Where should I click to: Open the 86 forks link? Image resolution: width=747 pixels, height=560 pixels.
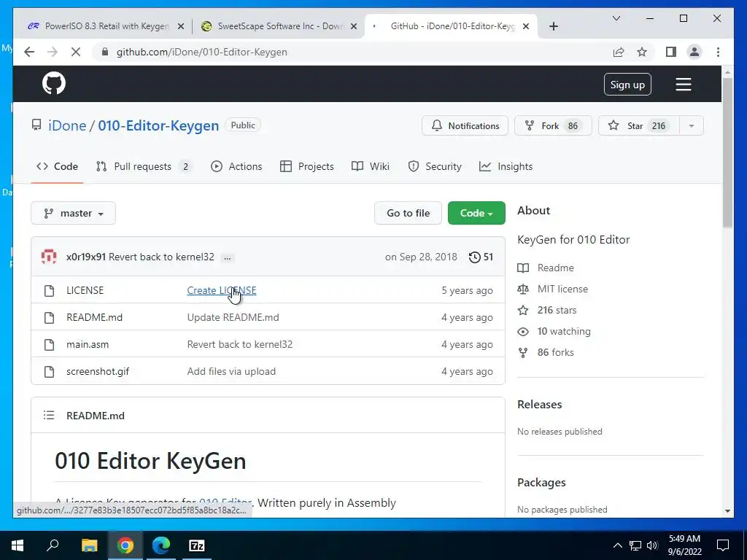pyautogui.click(x=546, y=352)
